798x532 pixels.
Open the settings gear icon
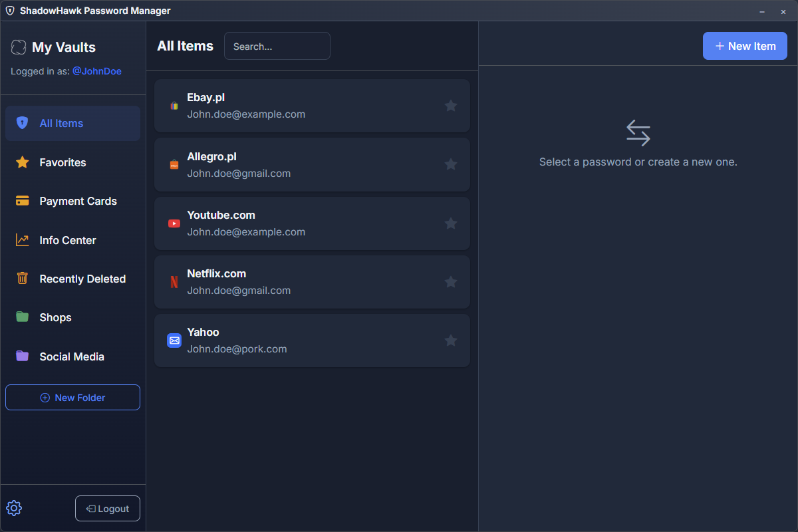point(14,508)
